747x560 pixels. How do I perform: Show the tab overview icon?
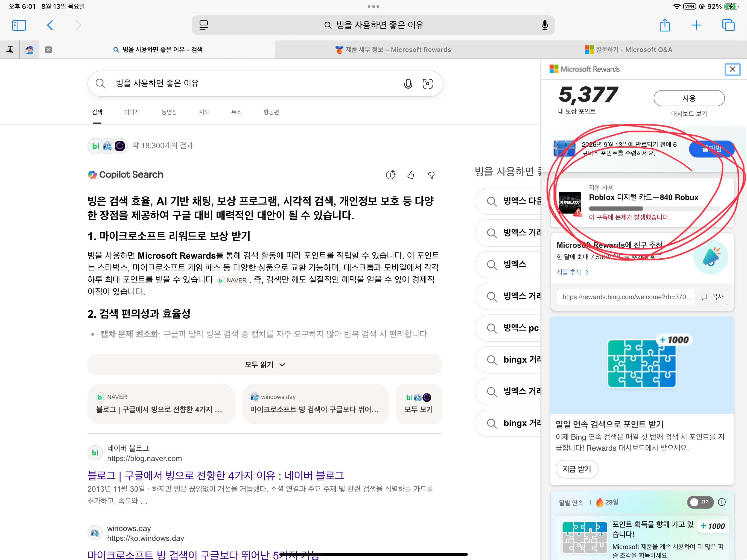pyautogui.click(x=728, y=25)
